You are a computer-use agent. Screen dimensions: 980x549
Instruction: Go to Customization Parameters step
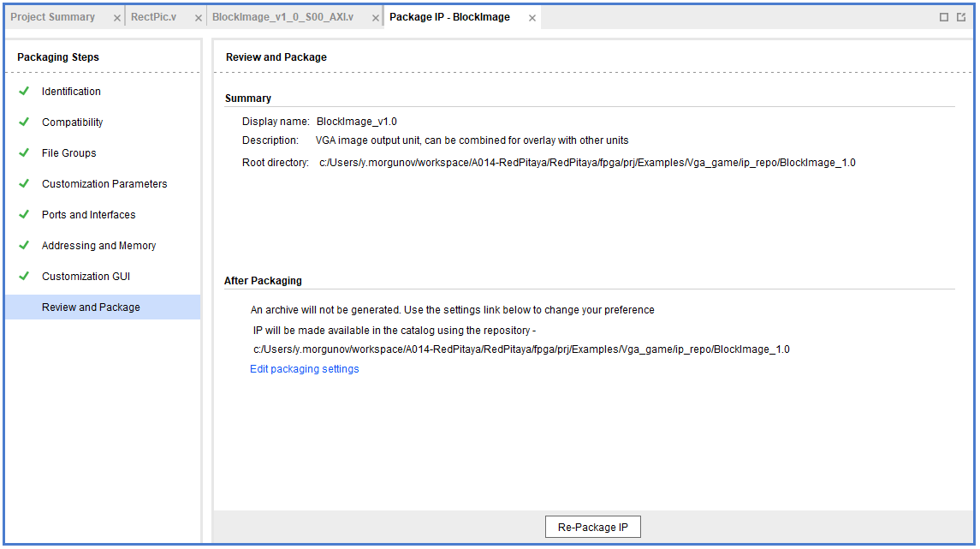pyautogui.click(x=104, y=184)
